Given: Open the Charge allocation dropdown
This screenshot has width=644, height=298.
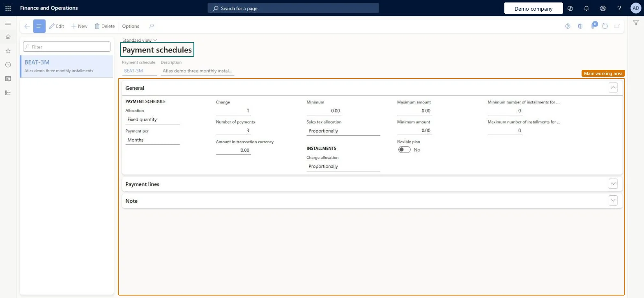Looking at the screenshot, I should pos(343,166).
